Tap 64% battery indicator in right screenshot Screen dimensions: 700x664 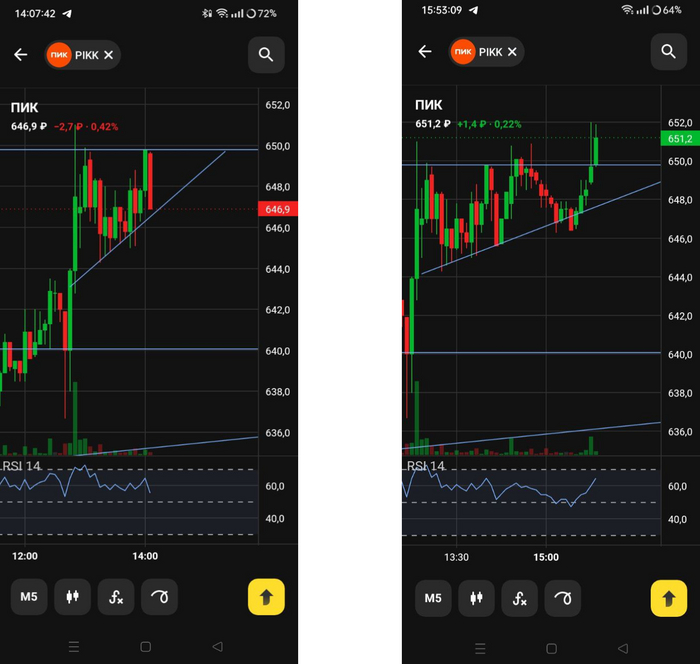[667, 10]
